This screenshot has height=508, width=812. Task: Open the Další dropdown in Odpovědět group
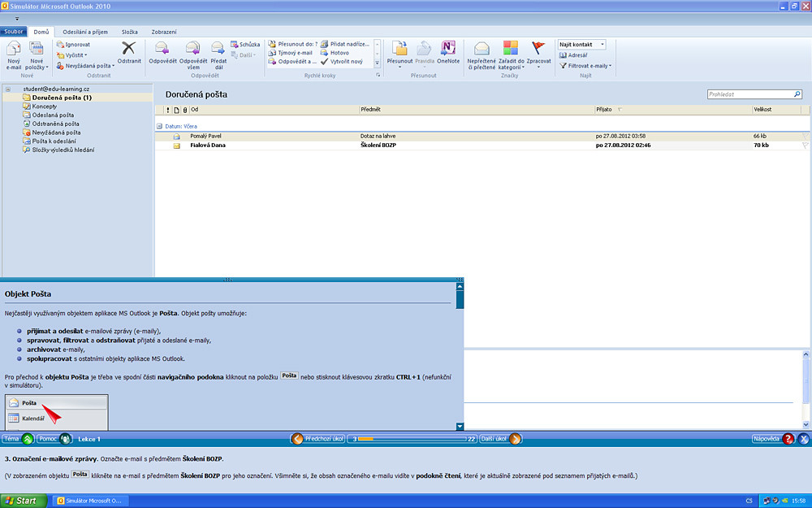[244, 55]
